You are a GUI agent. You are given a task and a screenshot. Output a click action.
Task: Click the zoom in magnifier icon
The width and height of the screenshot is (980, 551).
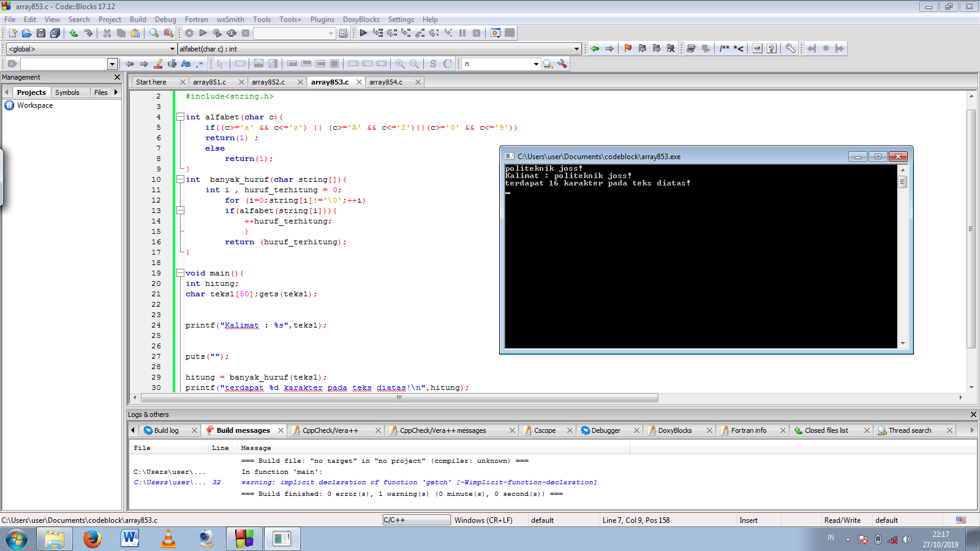400,64
